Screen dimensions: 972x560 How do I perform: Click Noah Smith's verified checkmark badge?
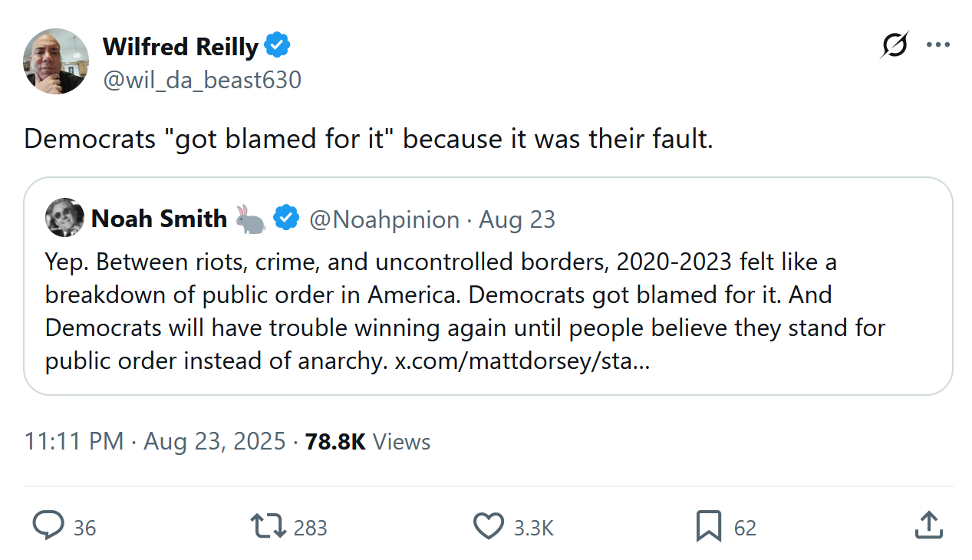[287, 219]
